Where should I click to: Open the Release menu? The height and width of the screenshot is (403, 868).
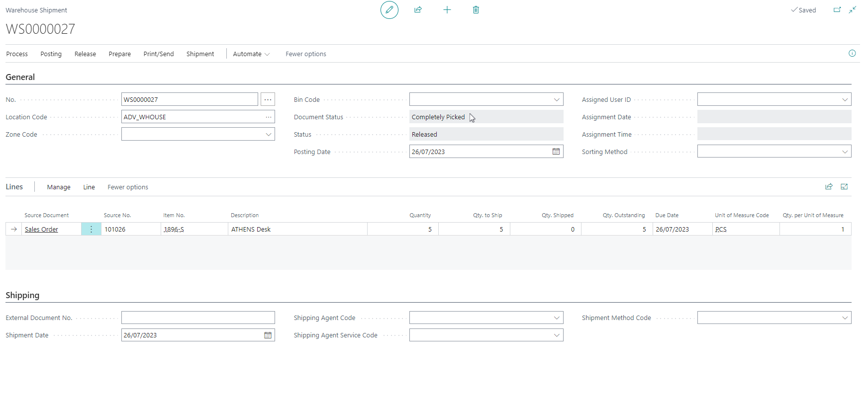pyautogui.click(x=85, y=54)
